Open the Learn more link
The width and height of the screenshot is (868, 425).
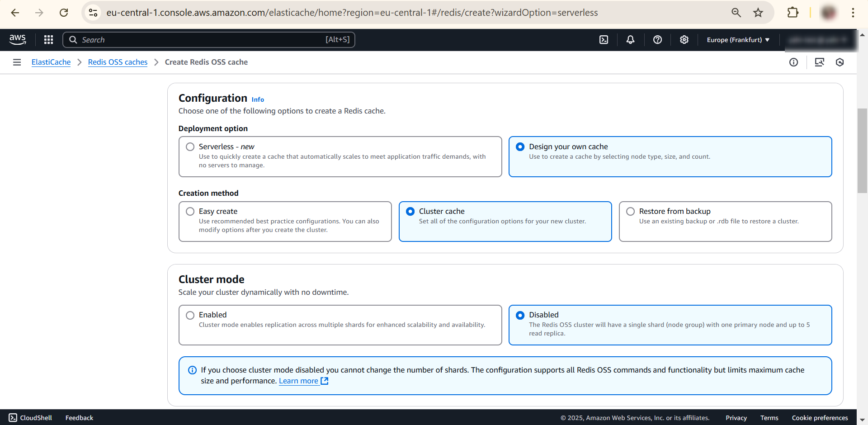[298, 381]
